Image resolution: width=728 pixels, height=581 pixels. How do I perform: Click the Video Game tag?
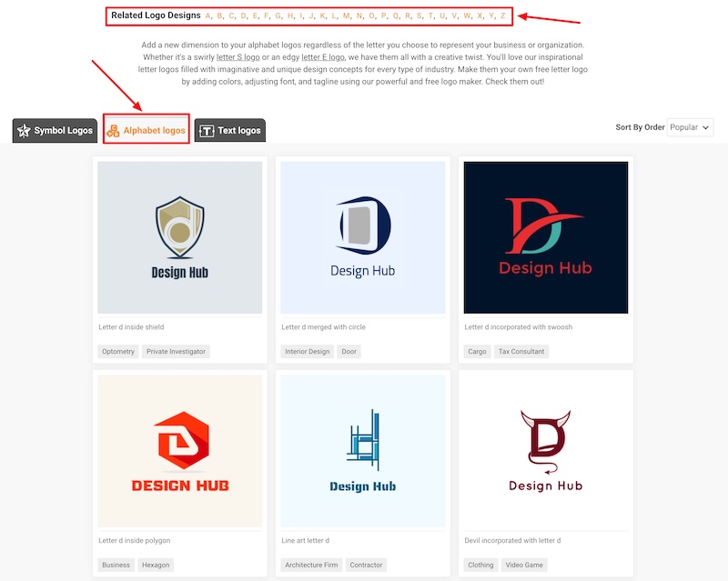[x=524, y=565]
